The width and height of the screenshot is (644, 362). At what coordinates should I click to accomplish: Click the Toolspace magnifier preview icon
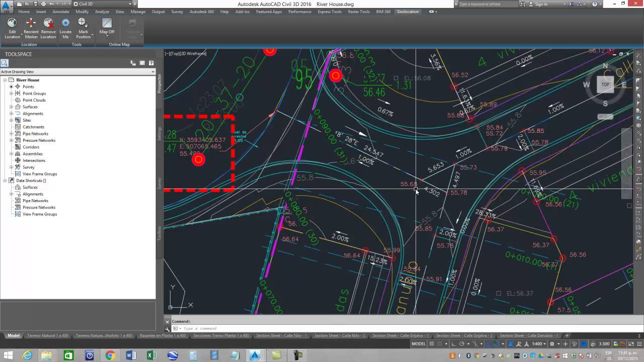4,63
